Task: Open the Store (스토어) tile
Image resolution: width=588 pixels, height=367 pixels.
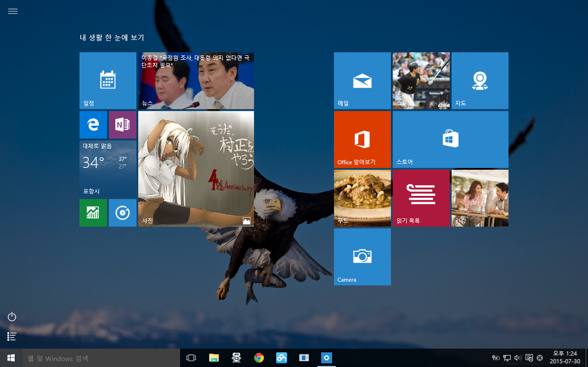Action: [x=450, y=139]
